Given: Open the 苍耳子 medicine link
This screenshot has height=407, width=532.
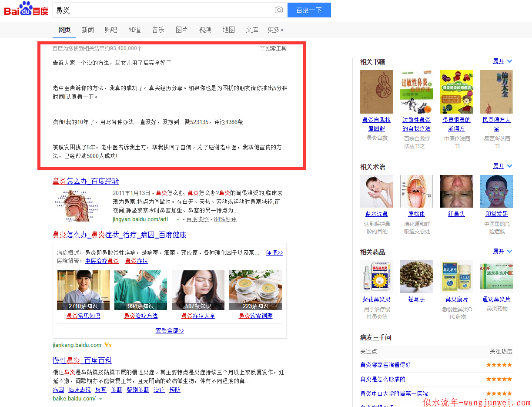Looking at the screenshot, I should [416, 299].
